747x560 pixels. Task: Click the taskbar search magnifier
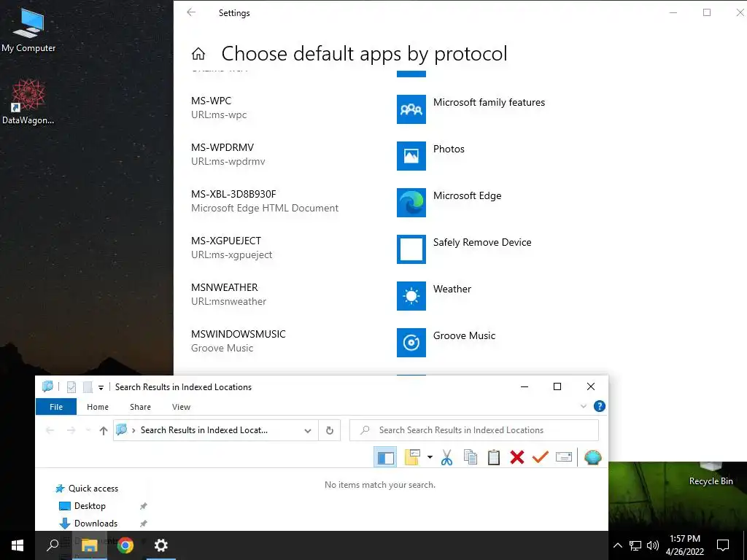click(x=53, y=545)
